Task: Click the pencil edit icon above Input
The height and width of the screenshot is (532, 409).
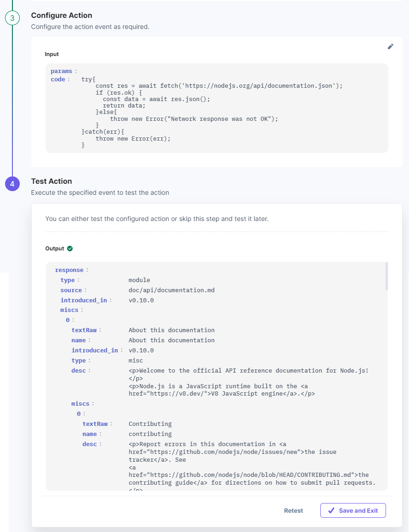Action: (390, 46)
